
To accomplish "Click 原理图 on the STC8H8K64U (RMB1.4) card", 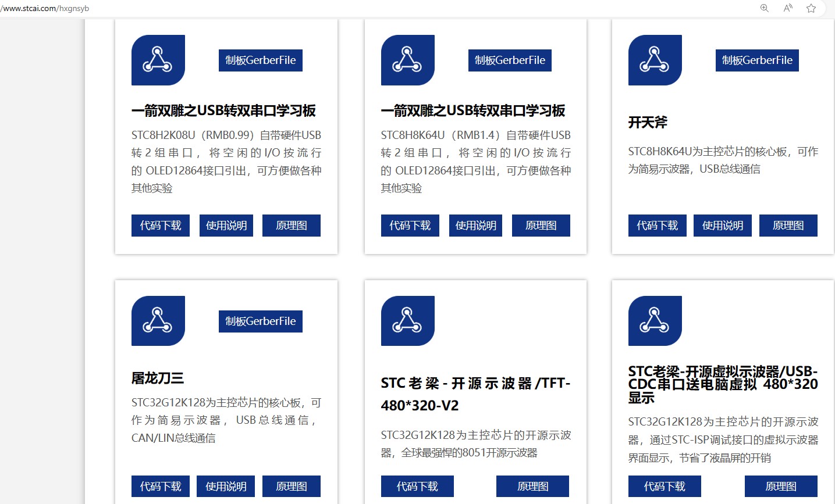I will click(x=541, y=226).
